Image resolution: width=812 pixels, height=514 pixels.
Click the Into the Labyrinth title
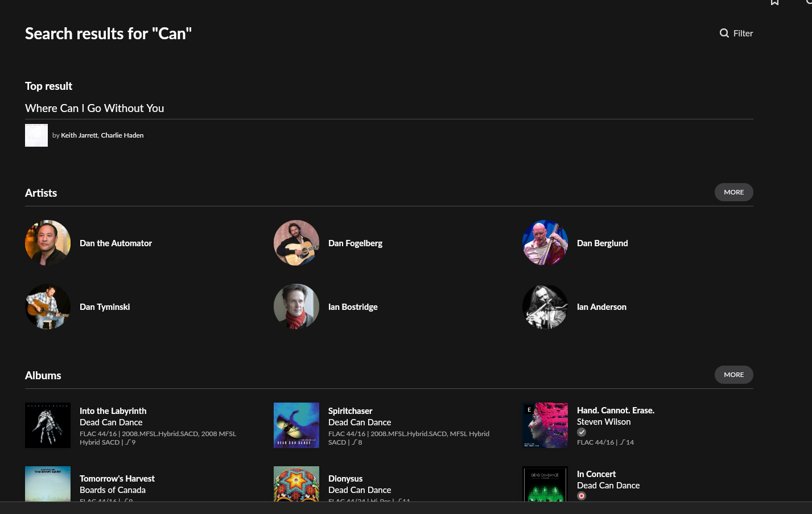pyautogui.click(x=113, y=411)
